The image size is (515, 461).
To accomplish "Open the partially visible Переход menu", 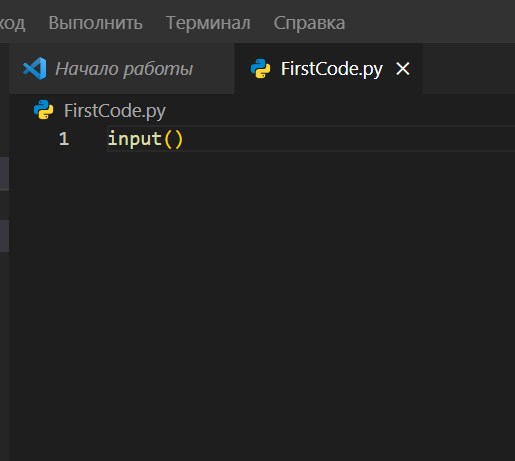I will click(x=12, y=24).
